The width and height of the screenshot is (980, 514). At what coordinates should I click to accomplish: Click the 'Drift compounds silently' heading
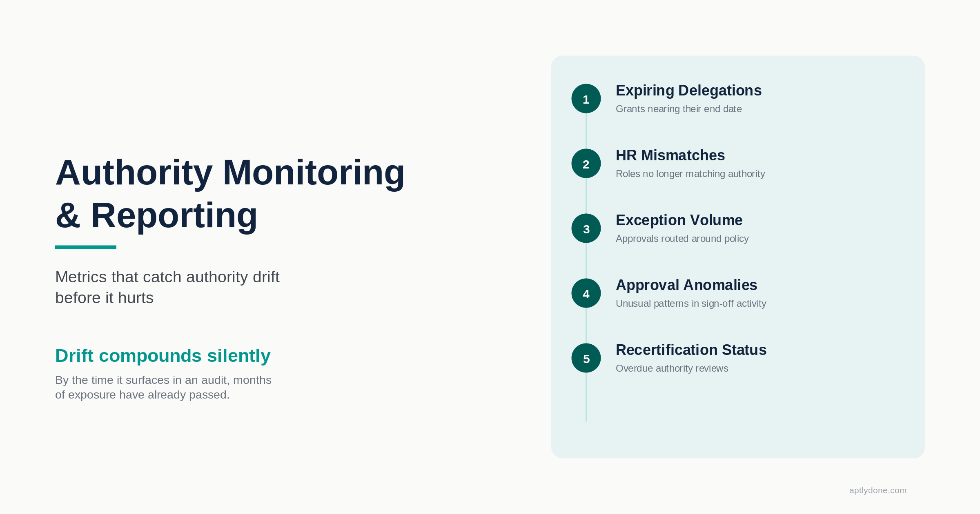pos(163,356)
